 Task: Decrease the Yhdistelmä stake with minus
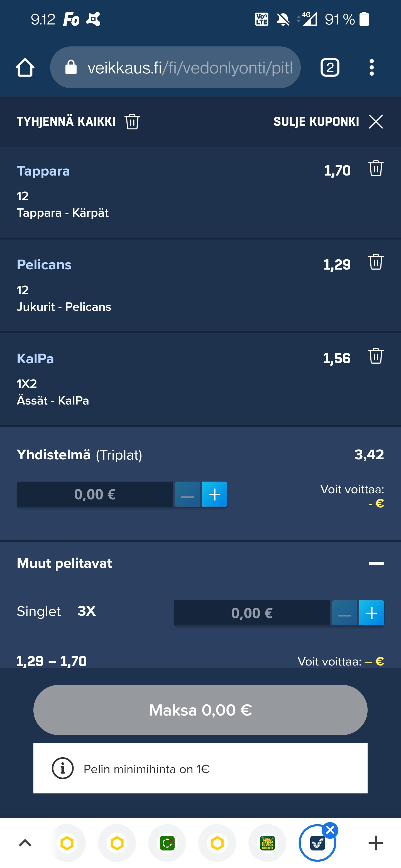pyautogui.click(x=187, y=494)
